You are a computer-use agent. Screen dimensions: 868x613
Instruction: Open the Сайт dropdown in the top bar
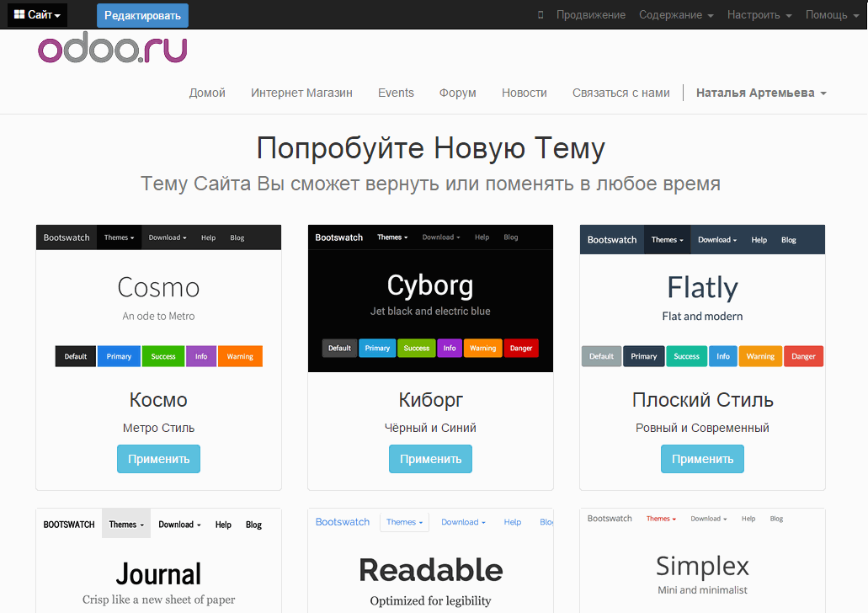[x=37, y=15]
